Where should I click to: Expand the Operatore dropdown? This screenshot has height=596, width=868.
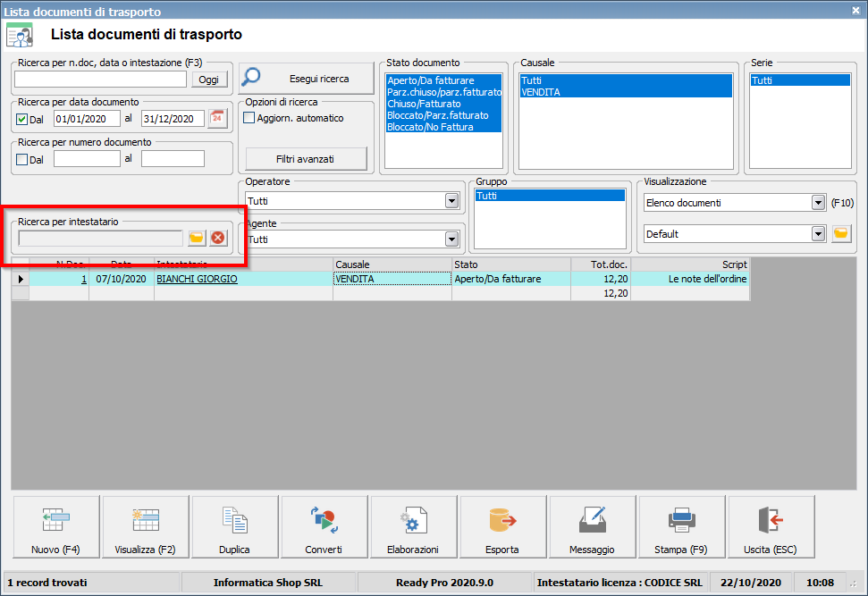[x=451, y=201]
